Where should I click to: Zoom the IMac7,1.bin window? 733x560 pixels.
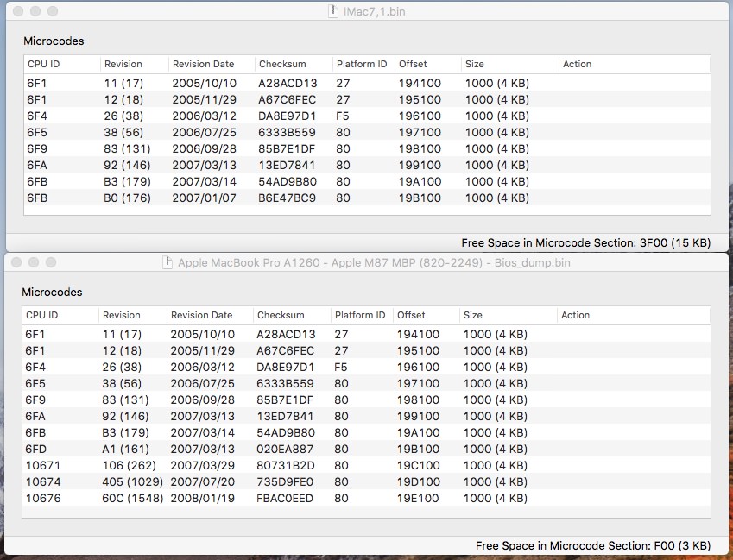(53, 11)
